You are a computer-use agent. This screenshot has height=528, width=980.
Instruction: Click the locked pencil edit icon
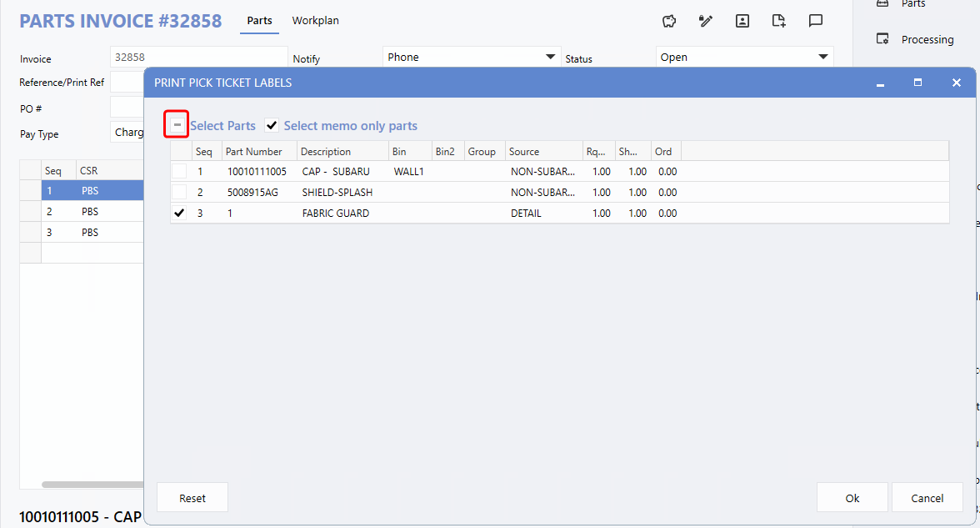click(x=706, y=22)
